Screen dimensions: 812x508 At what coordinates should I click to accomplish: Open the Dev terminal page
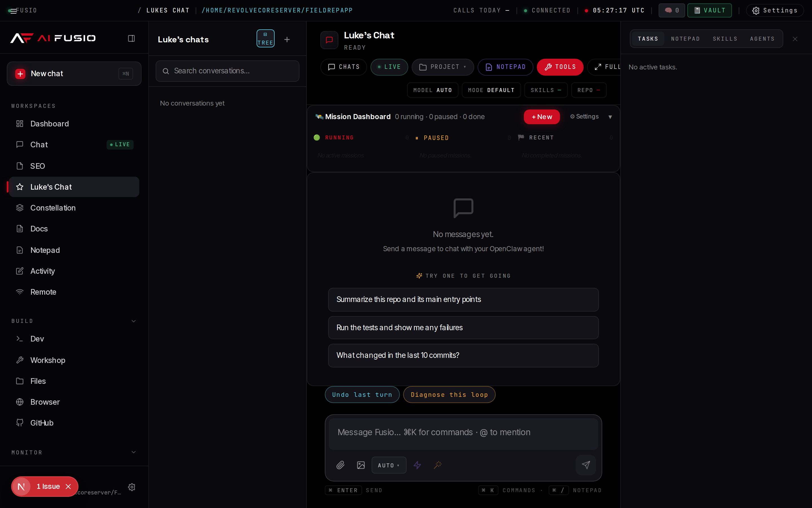[x=74, y=339]
